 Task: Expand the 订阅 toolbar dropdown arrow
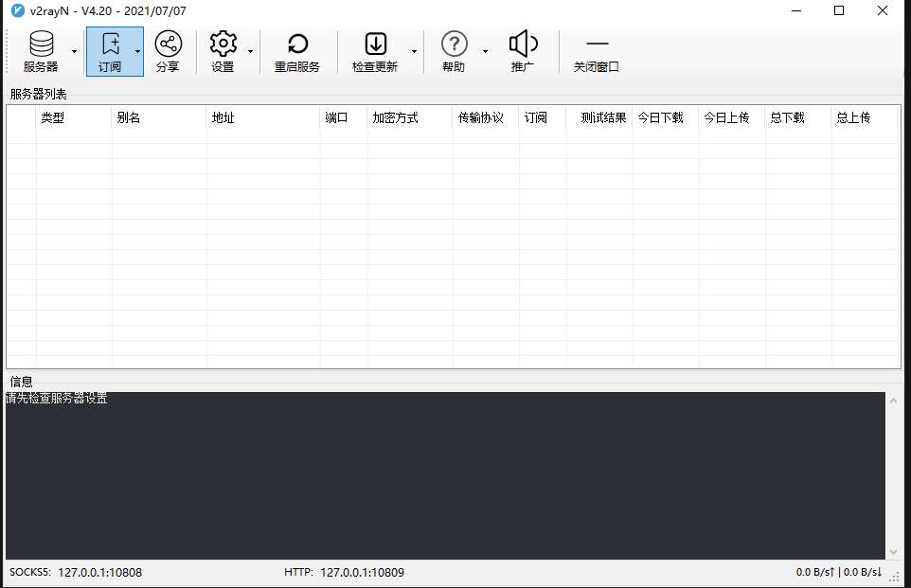pyautogui.click(x=137, y=51)
